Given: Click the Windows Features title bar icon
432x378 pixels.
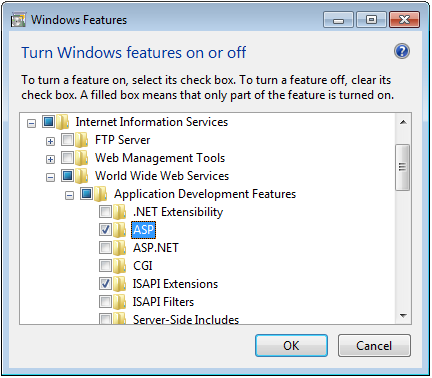Looking at the screenshot, I should click(x=18, y=20).
